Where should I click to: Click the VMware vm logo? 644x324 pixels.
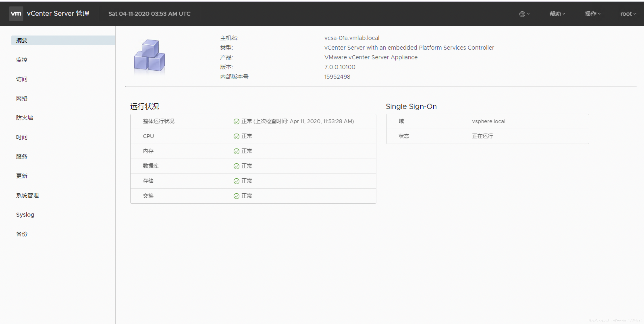click(x=16, y=14)
